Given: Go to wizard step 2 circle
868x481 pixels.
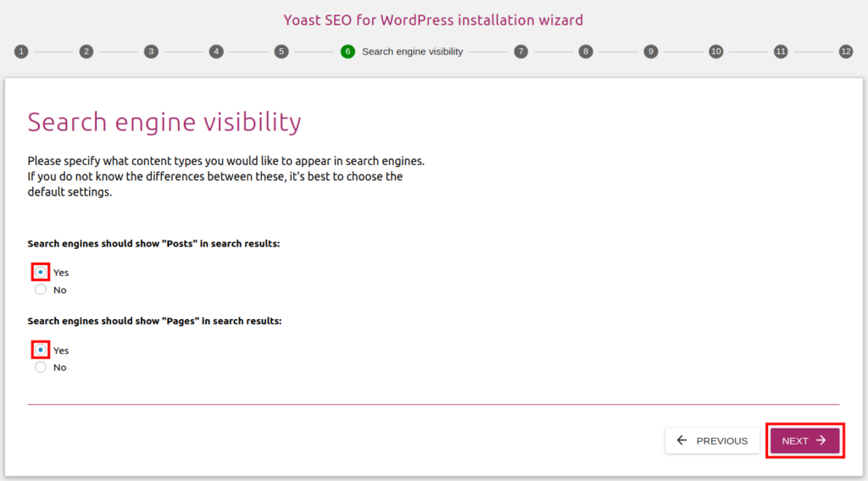Looking at the screenshot, I should [86, 52].
